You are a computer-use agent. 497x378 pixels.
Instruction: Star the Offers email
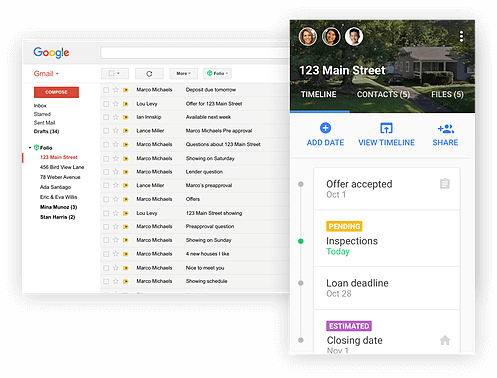tap(116, 199)
